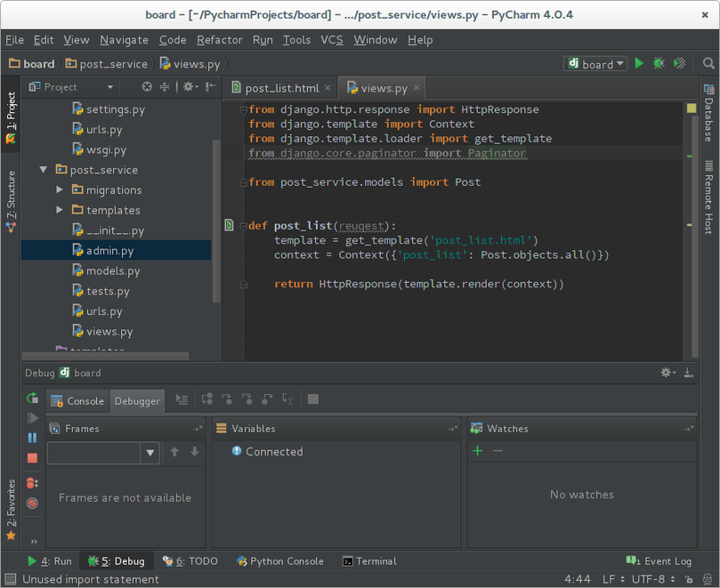Image resolution: width=720 pixels, height=588 pixels.
Task: Stop the debug session red square
Action: [x=33, y=457]
